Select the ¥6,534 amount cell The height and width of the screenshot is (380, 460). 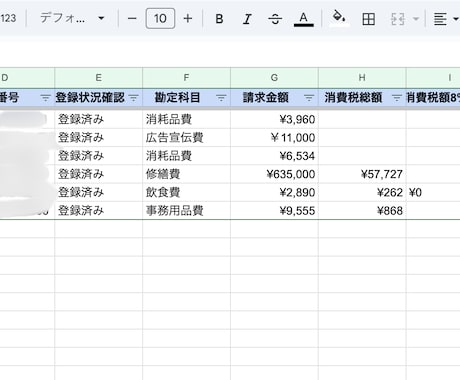click(x=274, y=156)
